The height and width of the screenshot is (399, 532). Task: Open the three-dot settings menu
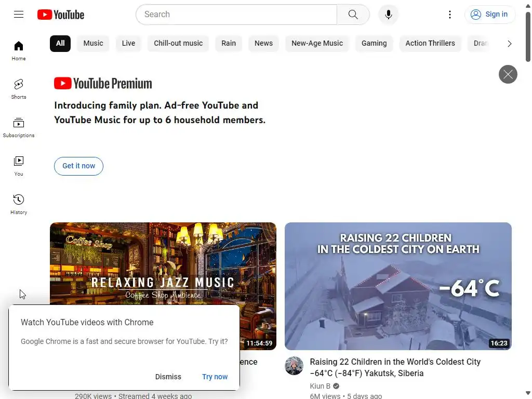[x=449, y=14]
